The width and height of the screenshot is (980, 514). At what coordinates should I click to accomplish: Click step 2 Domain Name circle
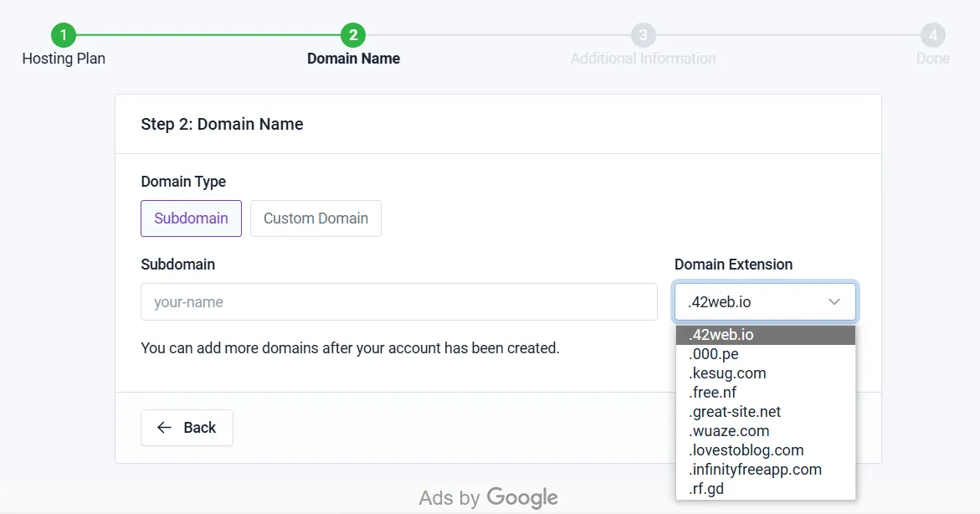point(353,35)
